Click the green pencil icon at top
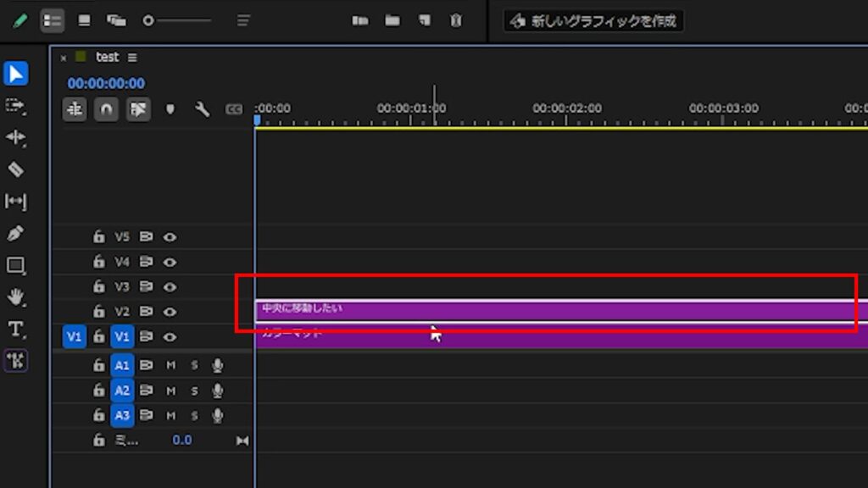This screenshot has height=488, width=868. (x=20, y=21)
